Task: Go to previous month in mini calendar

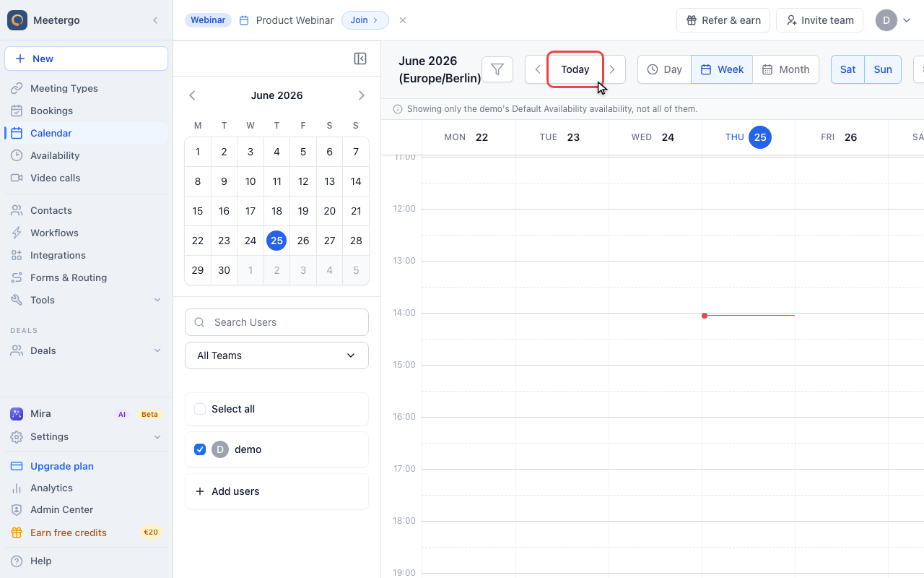Action: click(192, 95)
